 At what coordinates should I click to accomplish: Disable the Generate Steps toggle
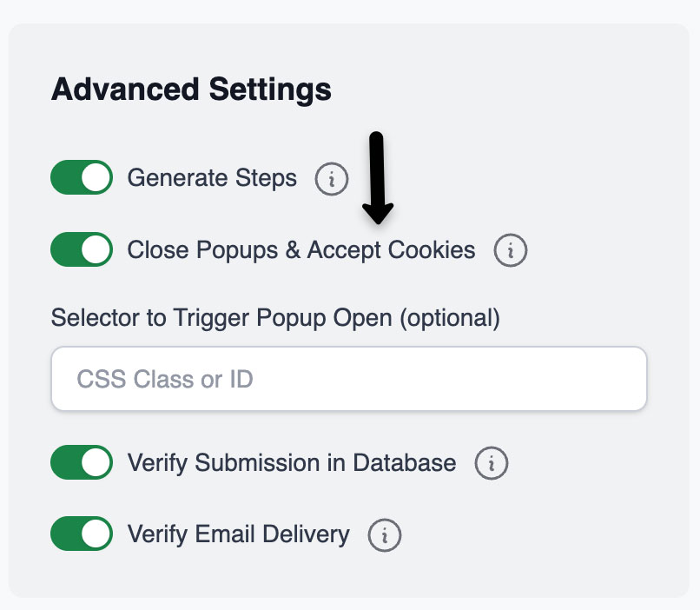tap(82, 178)
